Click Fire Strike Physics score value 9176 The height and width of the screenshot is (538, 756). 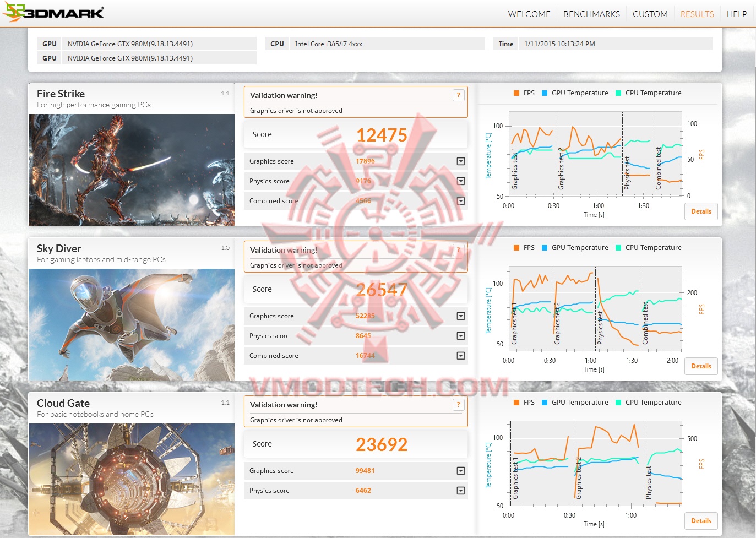coord(363,181)
